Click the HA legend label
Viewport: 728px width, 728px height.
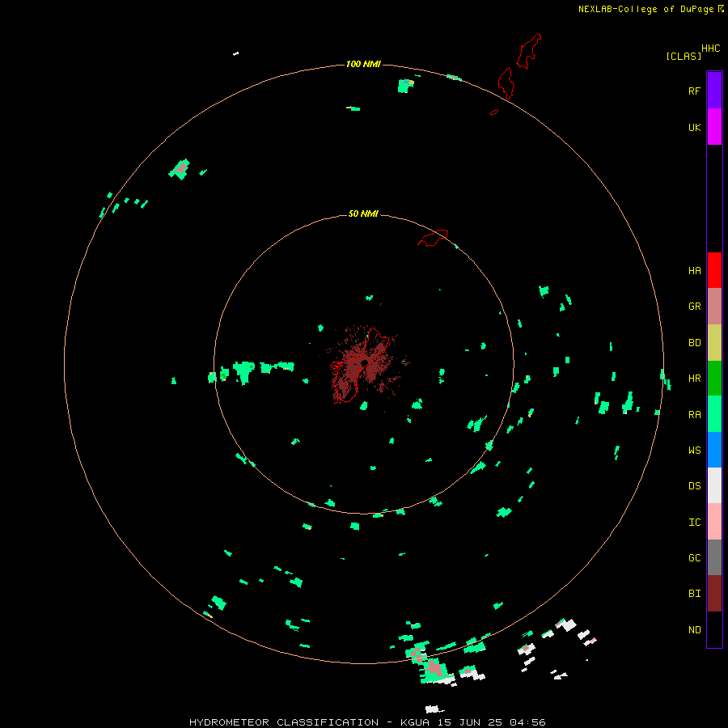[x=694, y=271]
